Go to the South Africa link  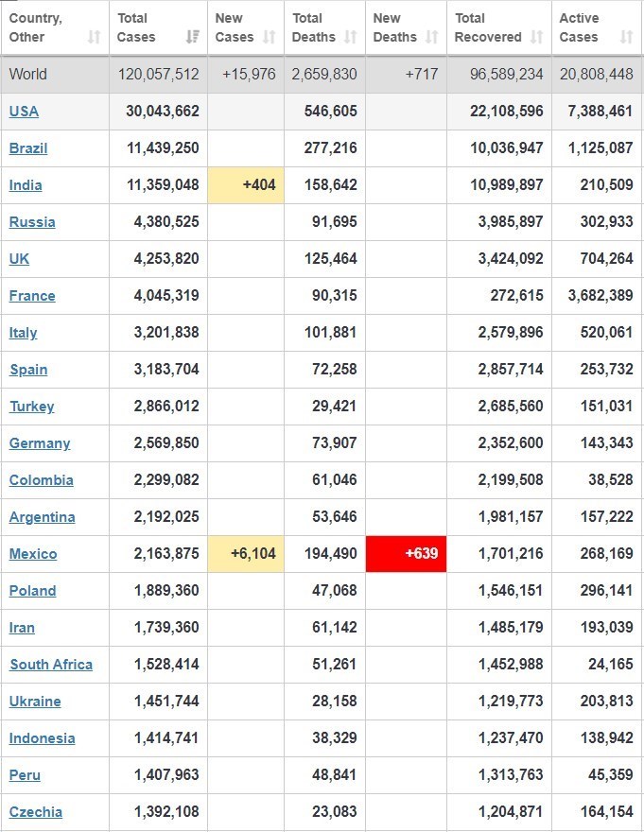(51, 665)
